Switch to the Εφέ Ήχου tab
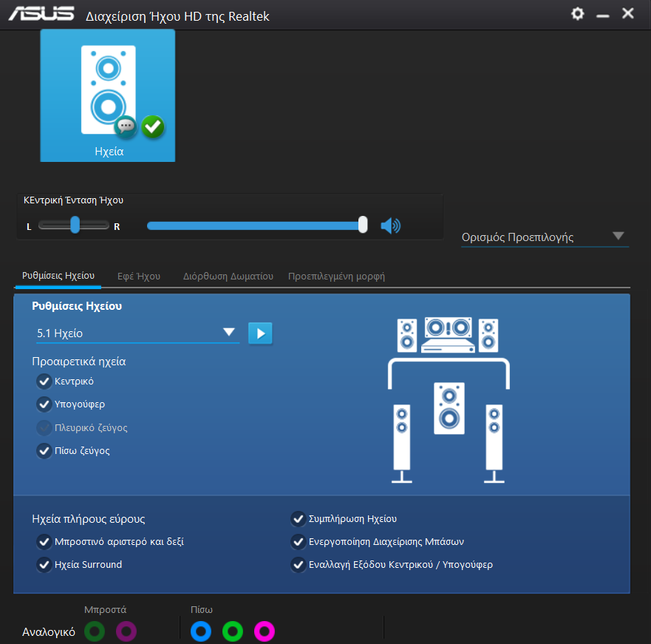The height and width of the screenshot is (644, 651). (139, 277)
